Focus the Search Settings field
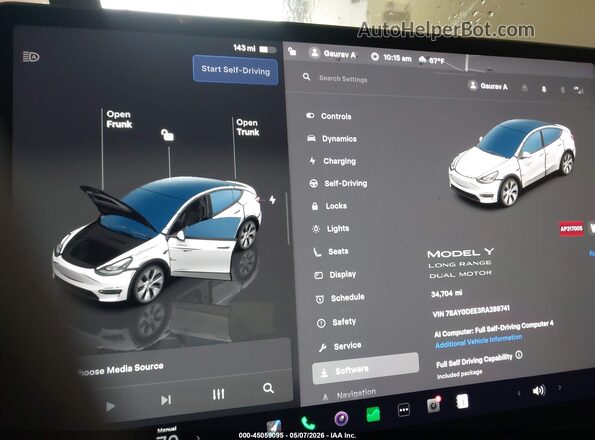 (x=343, y=79)
